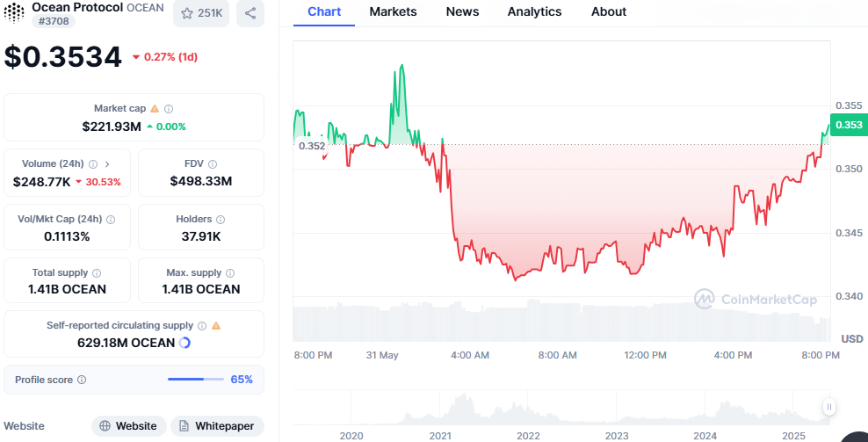Open the Max. supply info icon
The width and height of the screenshot is (868, 442).
[x=230, y=273]
